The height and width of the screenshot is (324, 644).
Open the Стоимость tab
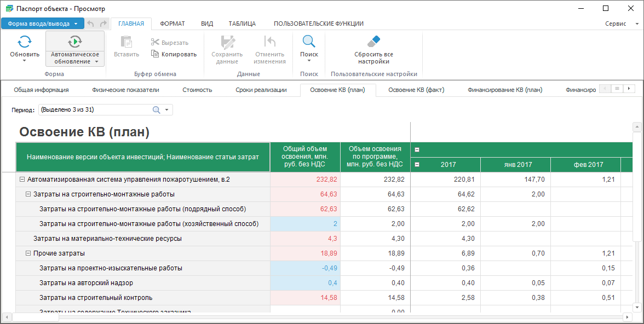197,90
